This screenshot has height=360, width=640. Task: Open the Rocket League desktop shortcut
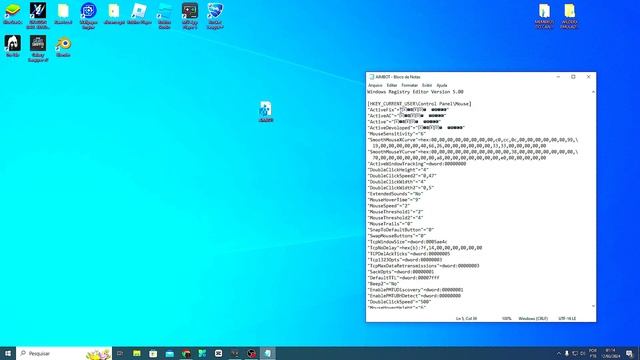pos(215,16)
